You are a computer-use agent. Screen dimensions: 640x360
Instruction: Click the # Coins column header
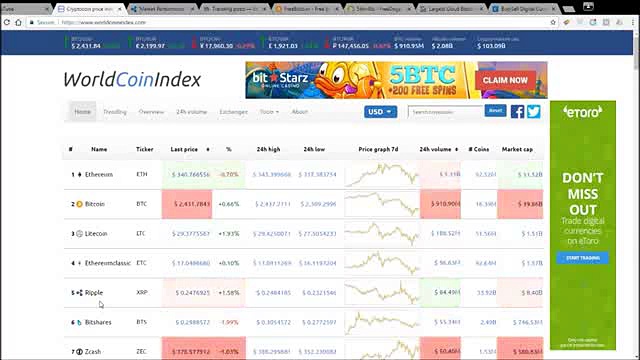[x=479, y=149]
